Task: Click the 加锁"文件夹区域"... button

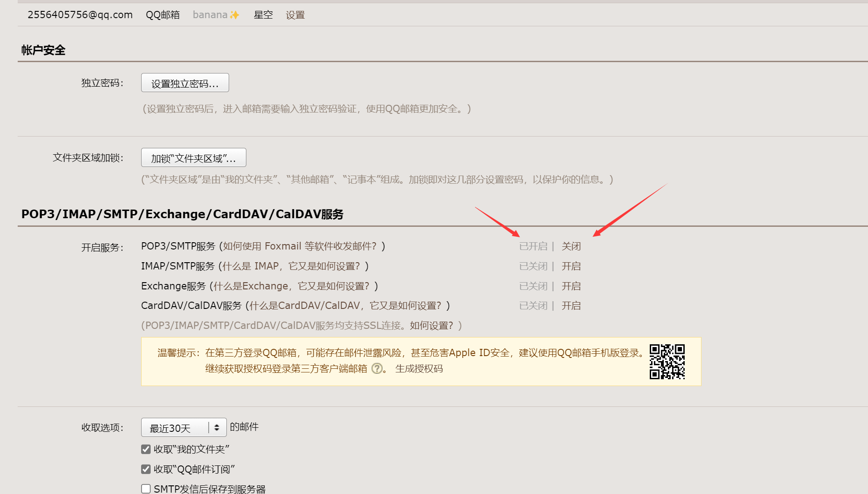Action: pyautogui.click(x=194, y=157)
